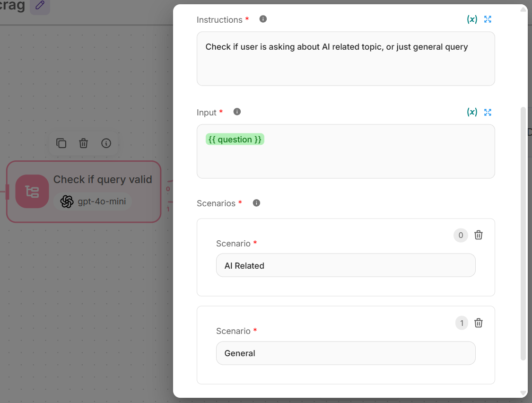
Task: Click the Input text area
Action: pyautogui.click(x=345, y=158)
